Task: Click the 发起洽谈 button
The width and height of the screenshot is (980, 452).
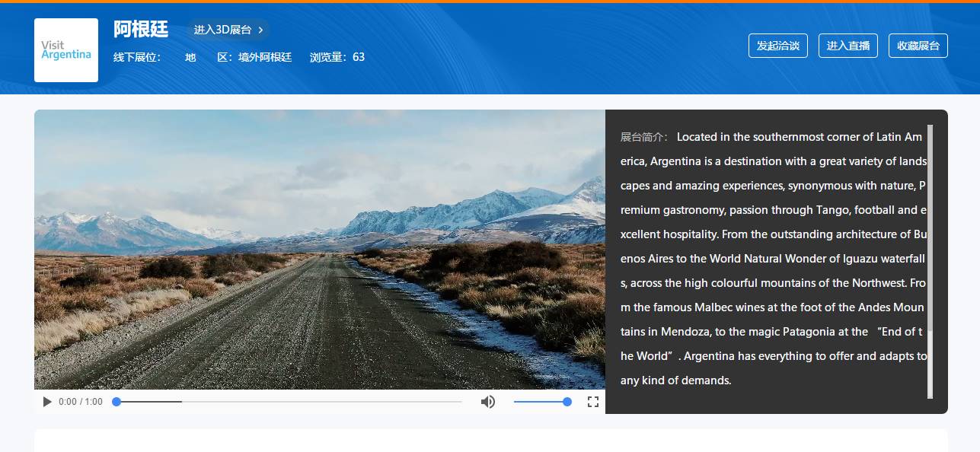Action: coord(777,46)
